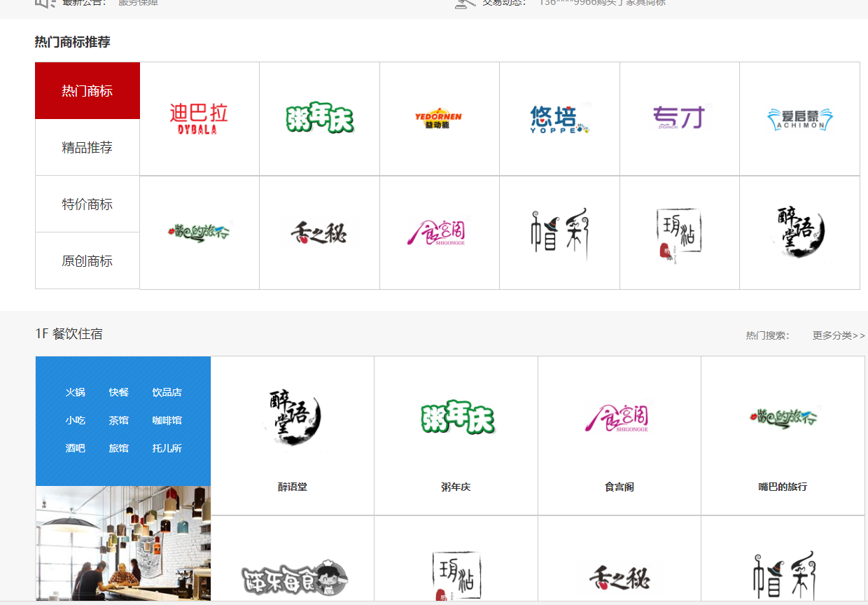Click the 醉语堂 name caption
The width and height of the screenshot is (868, 605).
[x=293, y=487]
